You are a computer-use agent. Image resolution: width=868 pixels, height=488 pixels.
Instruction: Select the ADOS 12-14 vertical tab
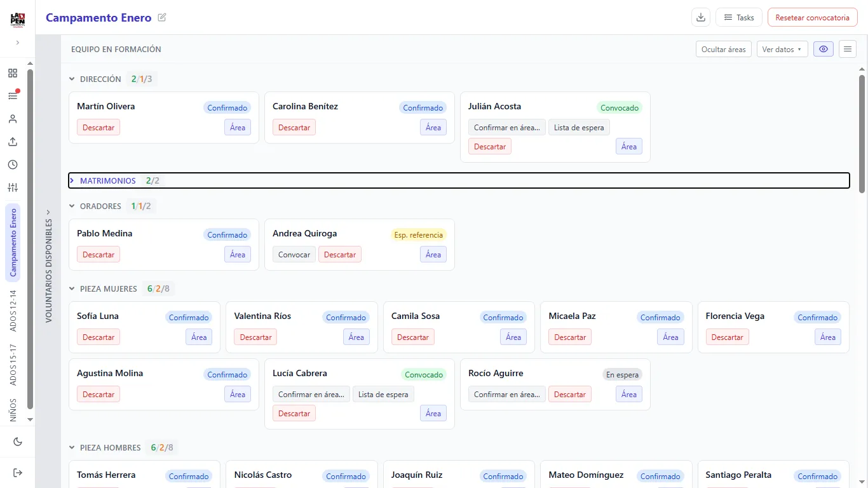click(x=13, y=311)
